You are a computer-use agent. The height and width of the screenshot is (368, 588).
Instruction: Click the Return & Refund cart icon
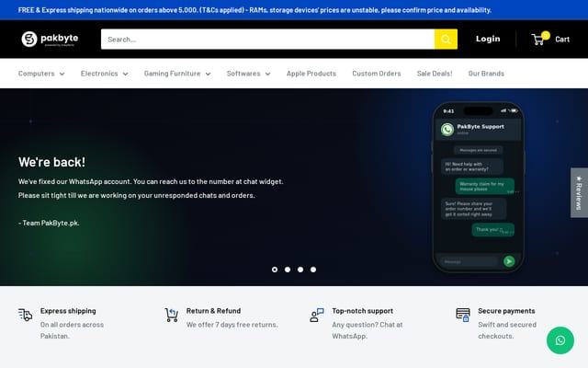[x=172, y=315]
